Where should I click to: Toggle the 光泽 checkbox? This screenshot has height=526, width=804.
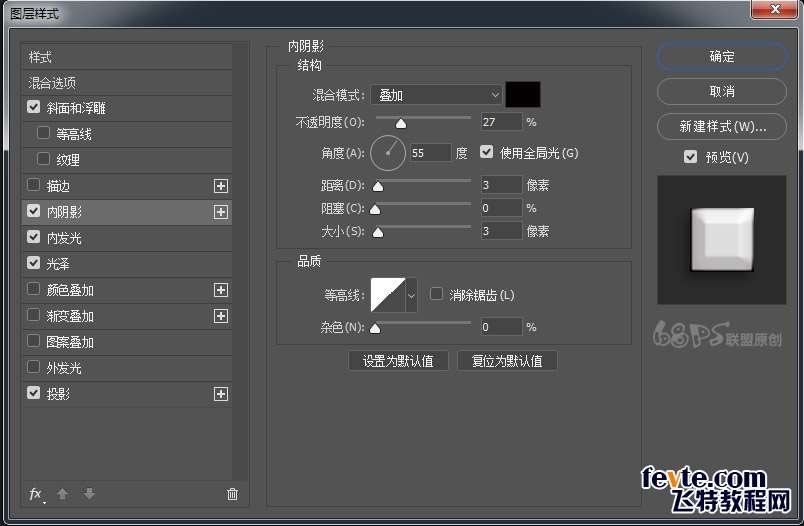[x=33, y=263]
